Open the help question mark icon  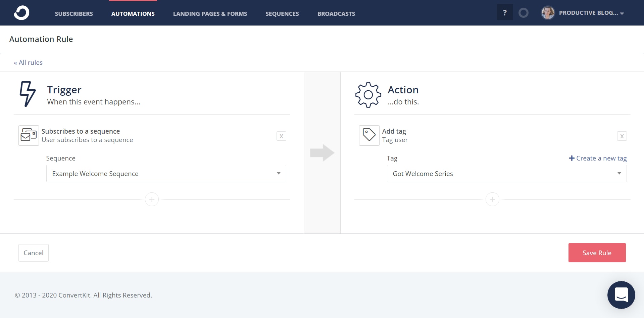point(505,12)
